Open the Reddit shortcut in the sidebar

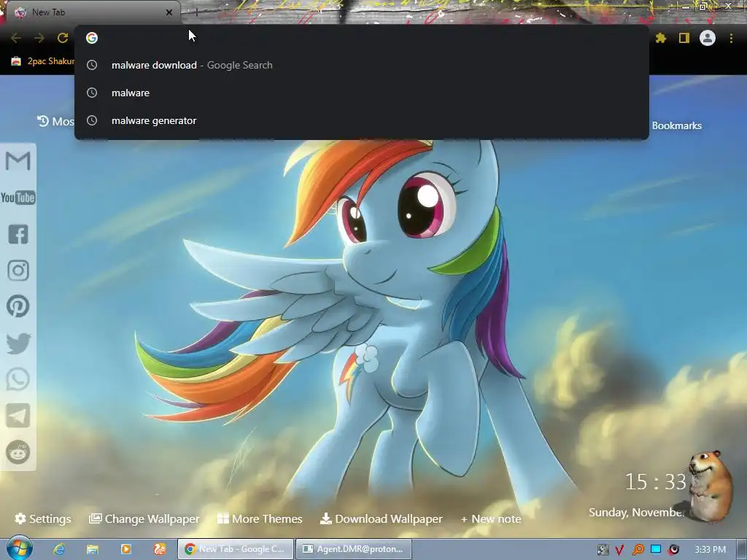(18, 452)
